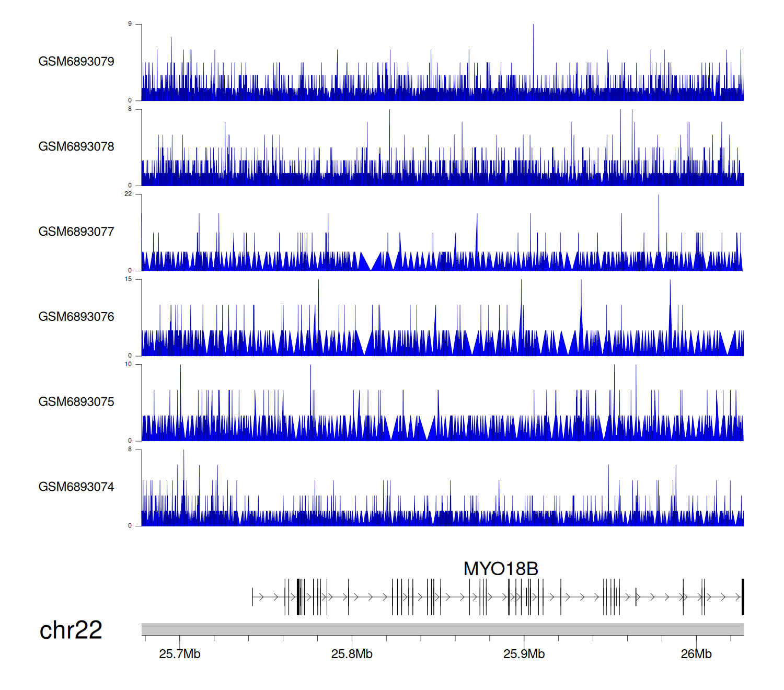Select the GSM6893076 track label
Image resolution: width=784 pixels, height=690 pixels.
coord(76,317)
